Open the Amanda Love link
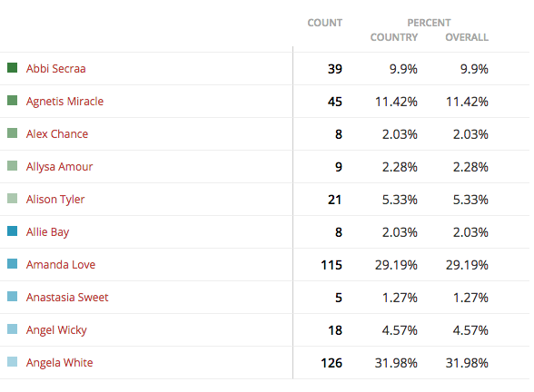 61,265
